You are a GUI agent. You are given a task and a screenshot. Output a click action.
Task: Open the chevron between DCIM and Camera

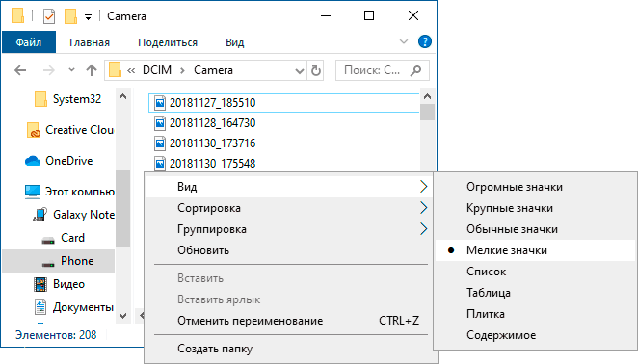[183, 70]
